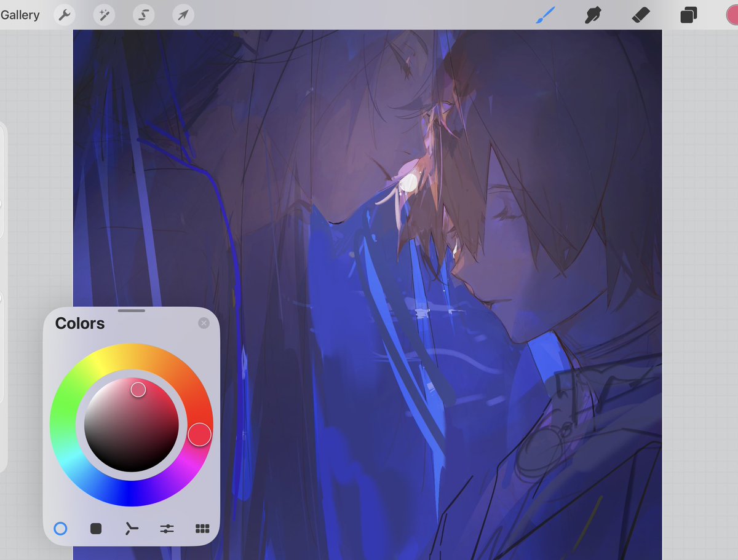The width and height of the screenshot is (738, 560).
Task: Switch to Palettes grid tab
Action: 202,528
